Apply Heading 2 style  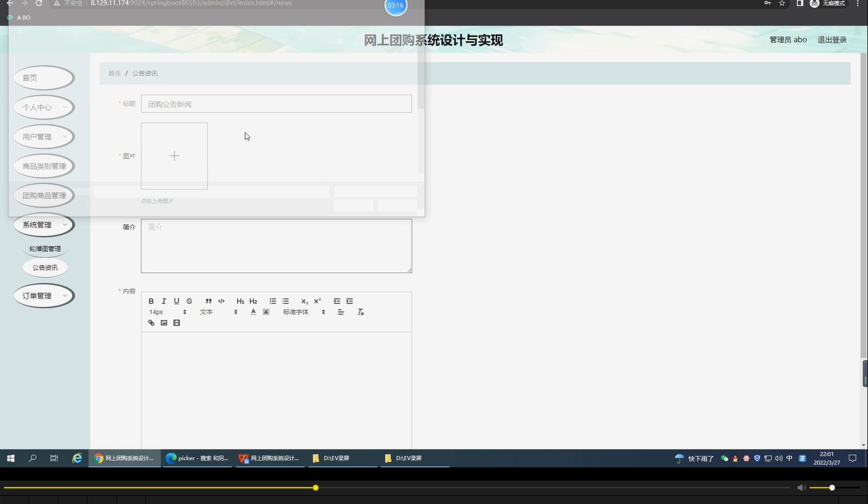tap(253, 301)
